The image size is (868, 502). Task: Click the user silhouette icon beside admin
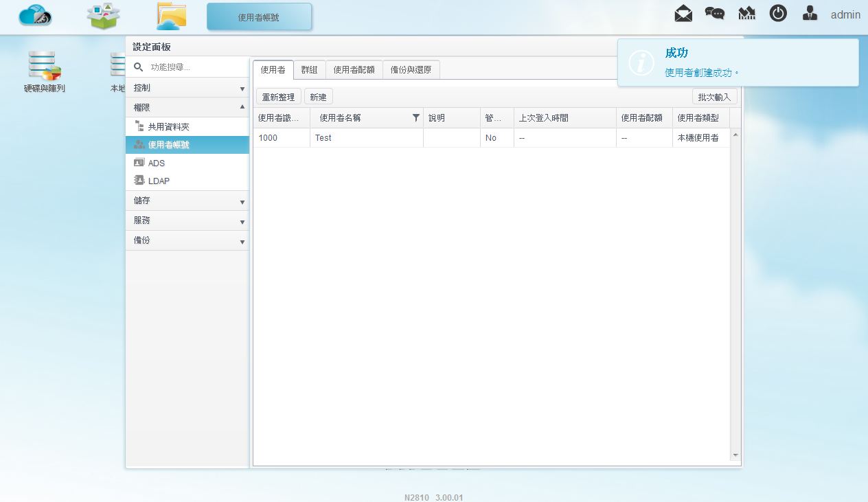coord(810,13)
